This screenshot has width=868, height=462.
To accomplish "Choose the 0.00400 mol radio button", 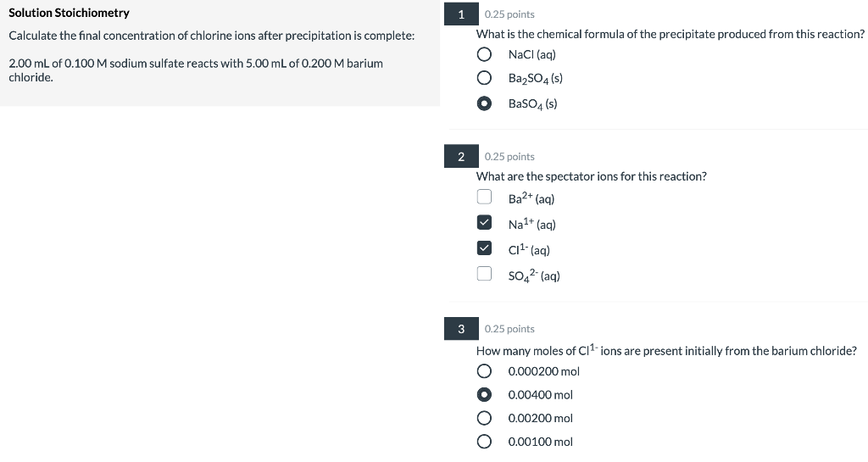I will [484, 395].
